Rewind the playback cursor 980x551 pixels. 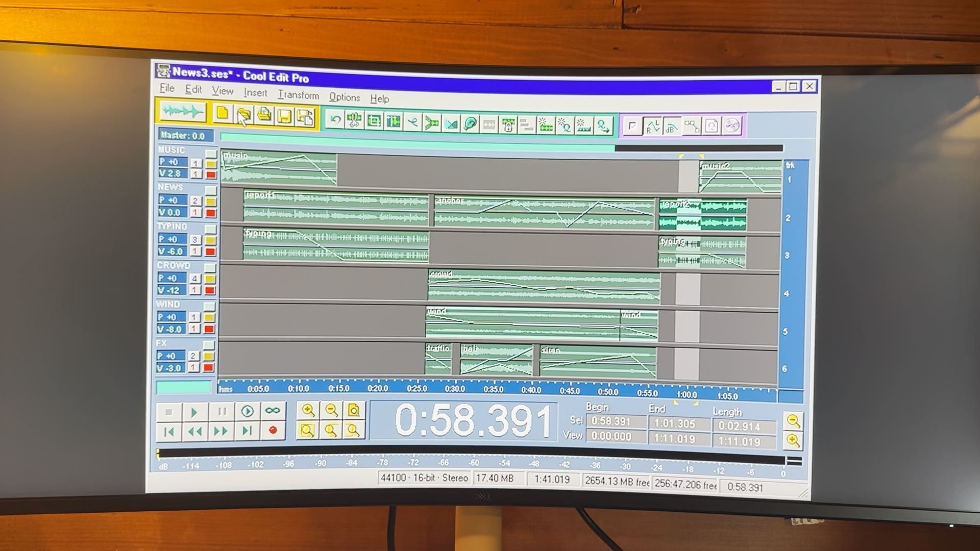tap(194, 432)
